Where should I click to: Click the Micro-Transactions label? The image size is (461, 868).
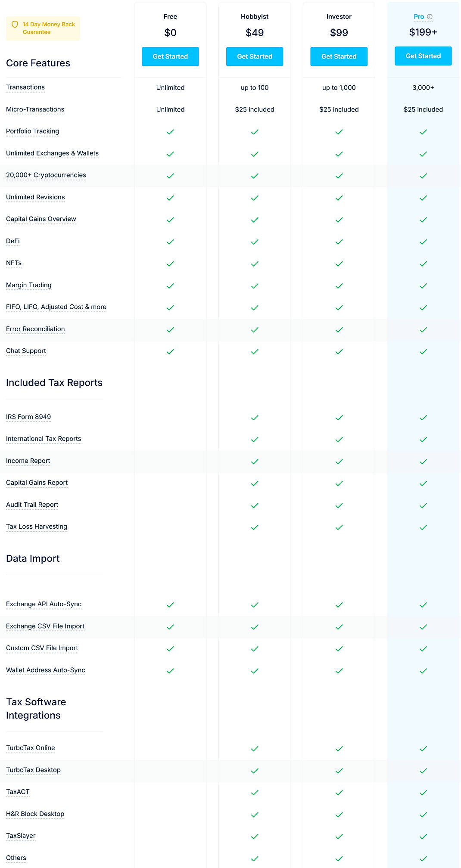pos(35,109)
